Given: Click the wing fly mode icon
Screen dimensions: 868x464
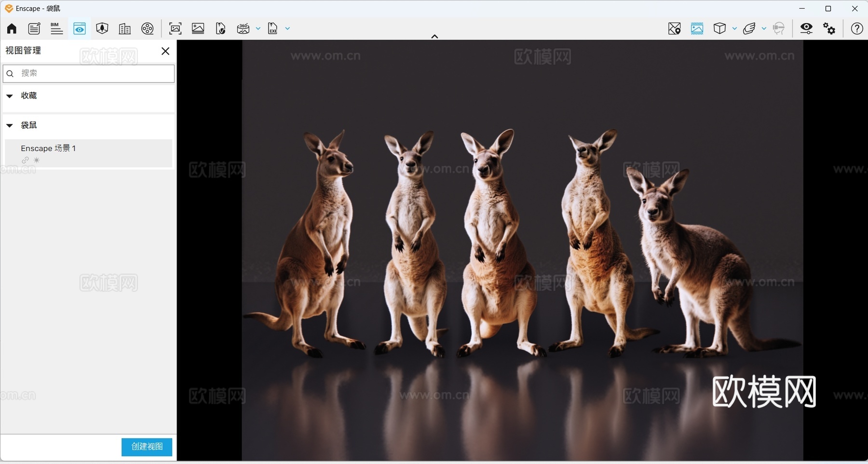Looking at the screenshot, I should (x=749, y=28).
